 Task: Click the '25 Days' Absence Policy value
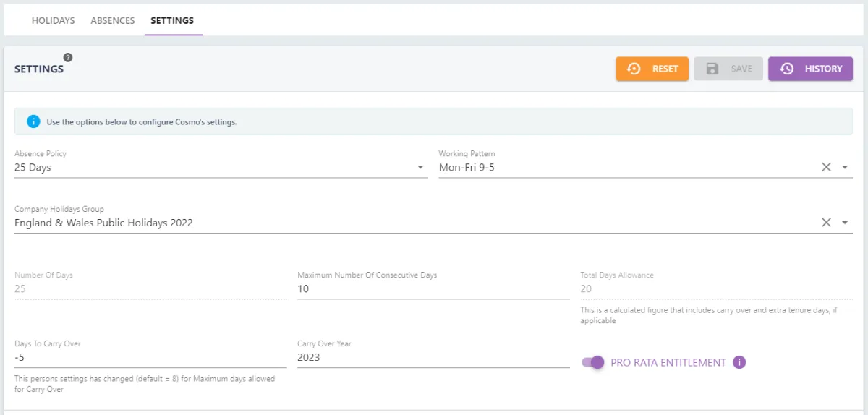click(33, 167)
